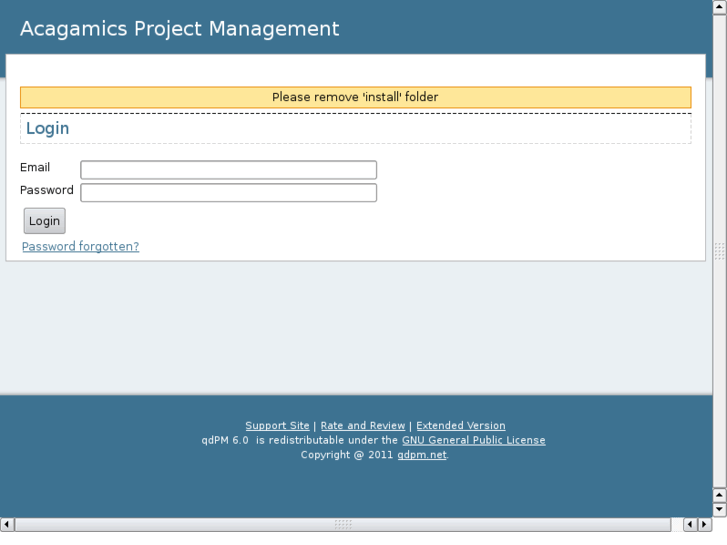
Task: Visit the Support Site link
Action: [277, 426]
